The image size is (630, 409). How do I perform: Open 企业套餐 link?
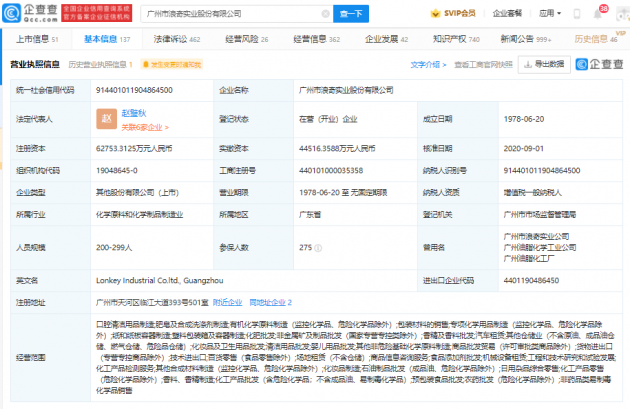pos(507,13)
